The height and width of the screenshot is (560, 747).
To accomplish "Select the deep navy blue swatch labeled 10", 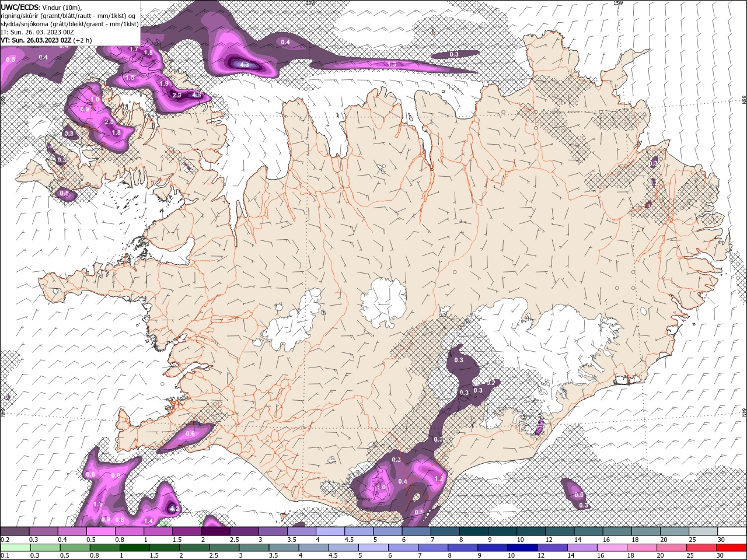I will point(521,548).
